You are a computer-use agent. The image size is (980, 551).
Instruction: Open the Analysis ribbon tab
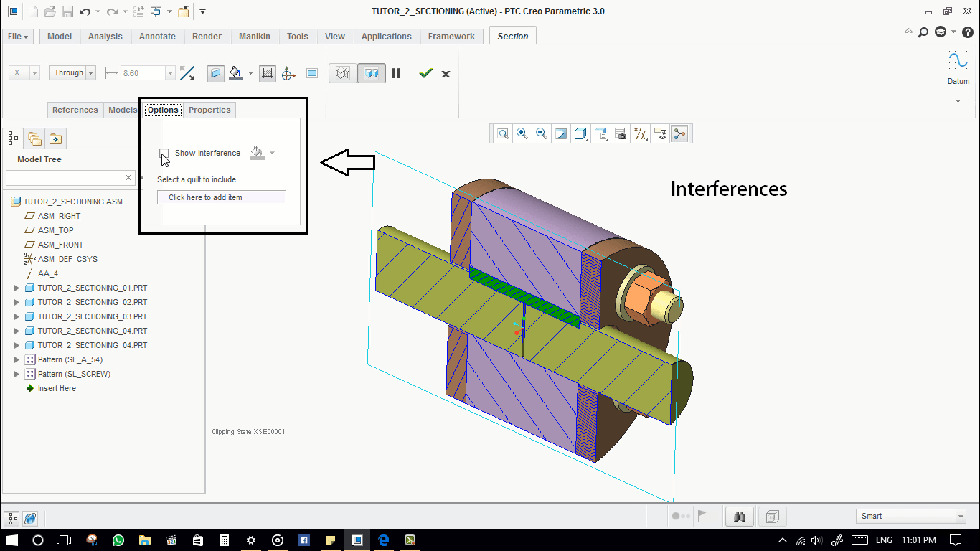click(105, 37)
